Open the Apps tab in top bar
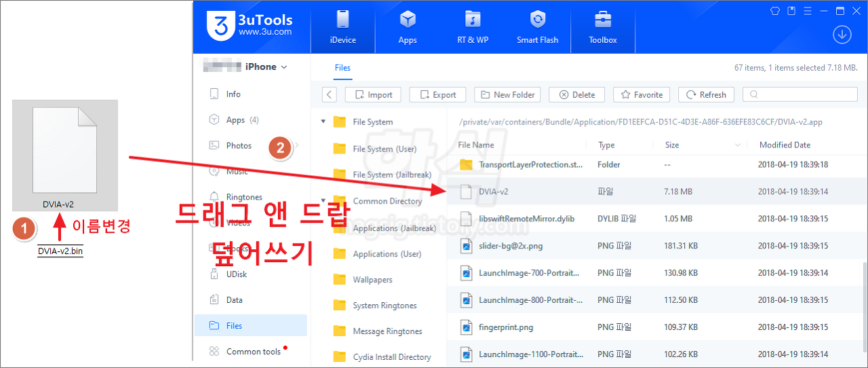The image size is (868, 368). pos(408,27)
